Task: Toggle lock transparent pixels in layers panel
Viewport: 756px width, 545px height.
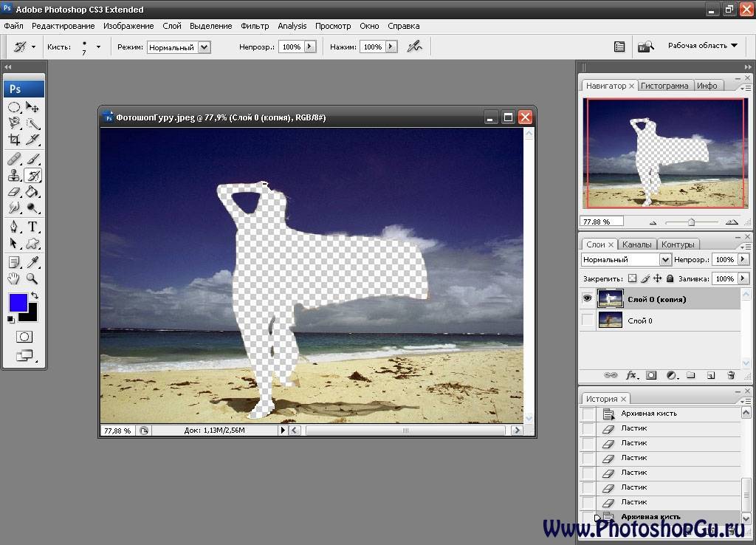Action: (632, 278)
